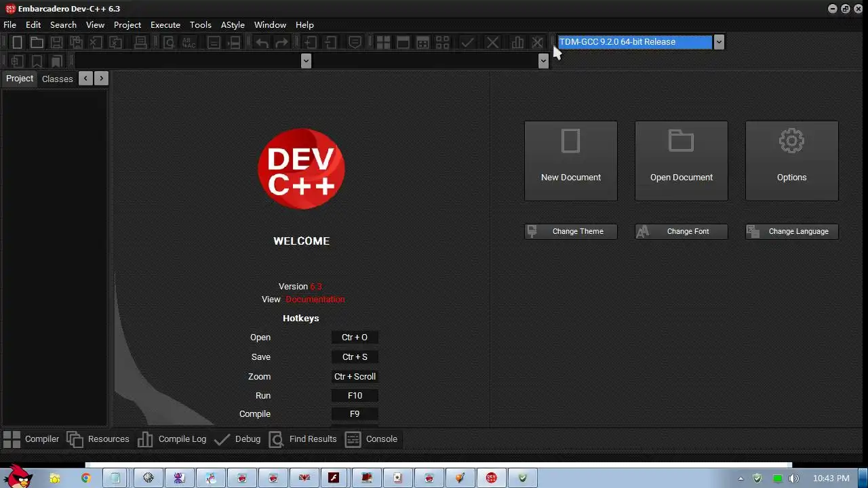The image size is (868, 488).
Task: Open the Resources bottom panel tab
Action: coord(98,439)
